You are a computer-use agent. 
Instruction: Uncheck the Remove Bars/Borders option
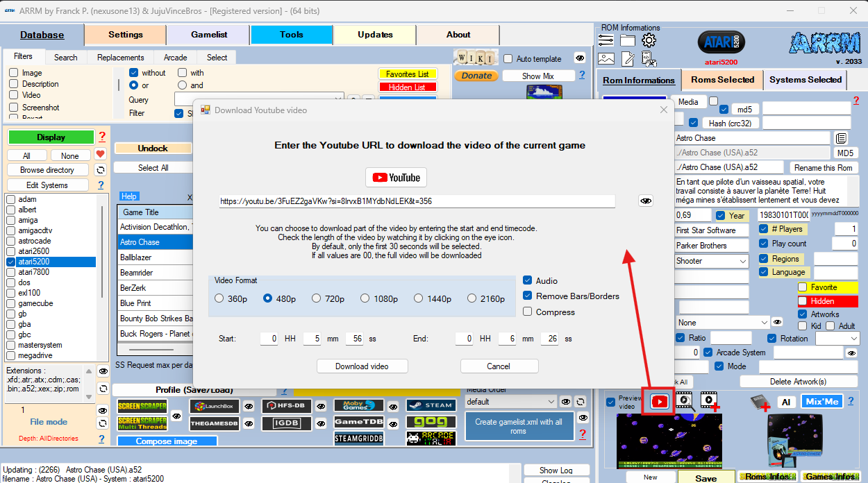[528, 296]
